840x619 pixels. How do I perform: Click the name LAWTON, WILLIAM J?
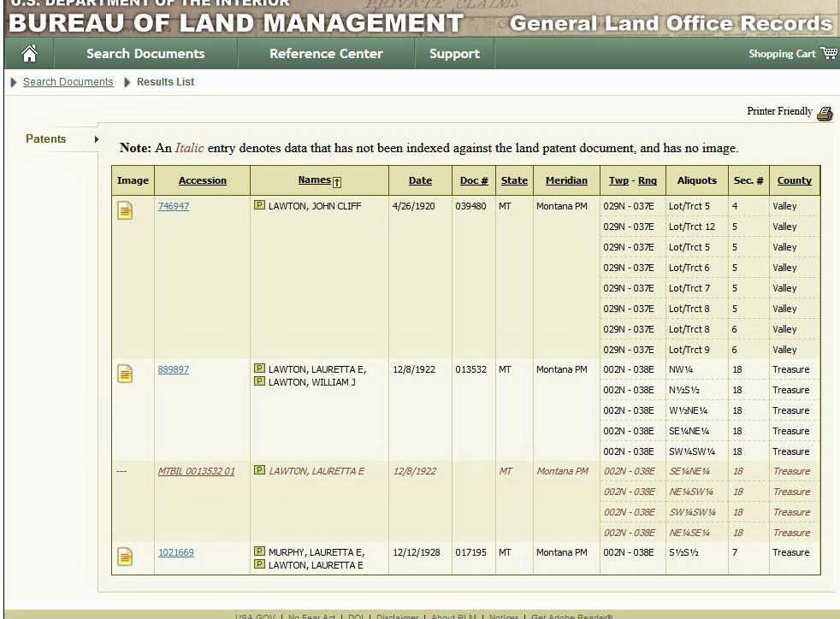pos(311,382)
